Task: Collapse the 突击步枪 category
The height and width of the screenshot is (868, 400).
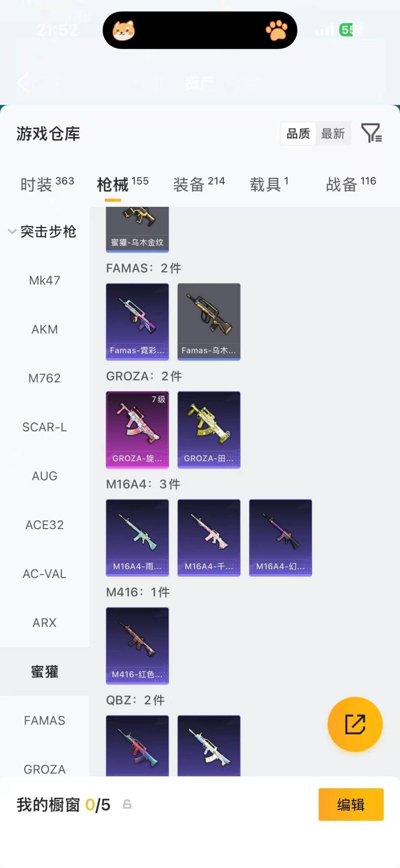Action: (42, 231)
